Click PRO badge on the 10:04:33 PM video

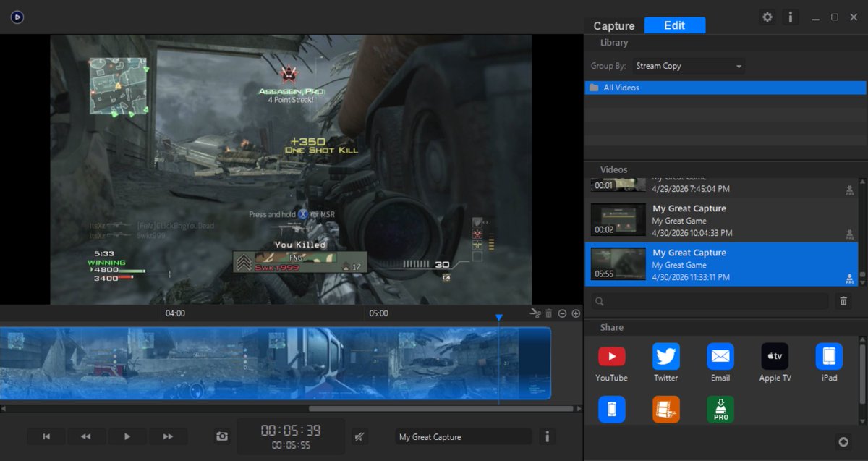click(x=850, y=234)
